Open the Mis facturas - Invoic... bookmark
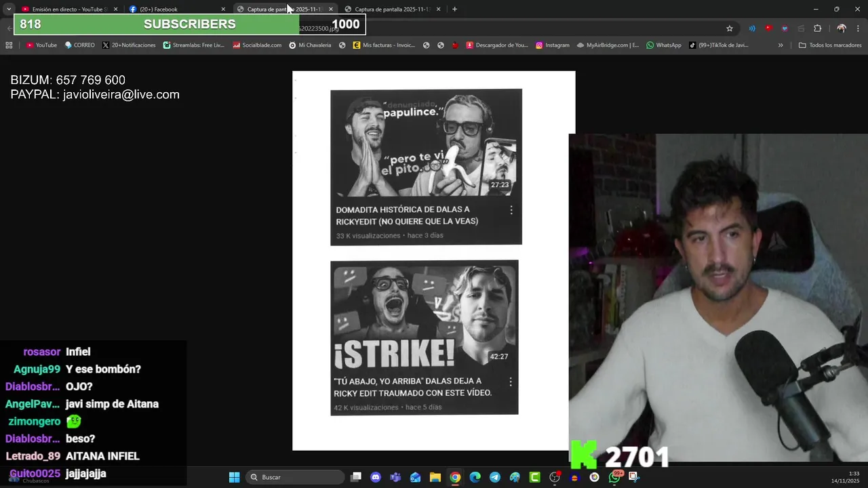The width and height of the screenshot is (868, 488). [x=384, y=45]
